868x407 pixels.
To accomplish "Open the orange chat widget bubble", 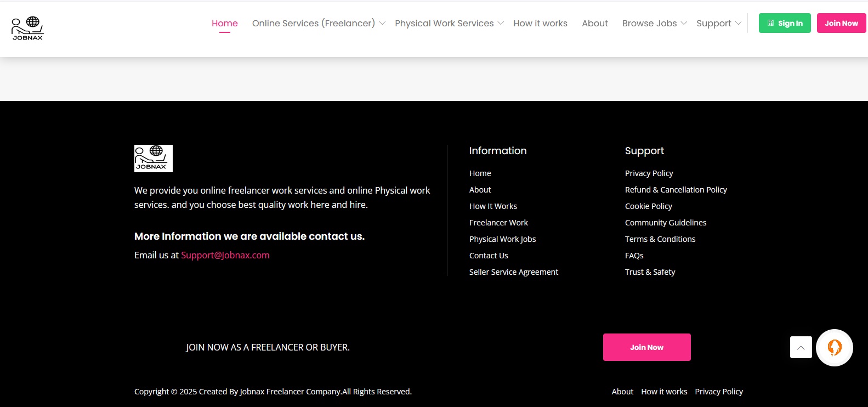I will coord(834,348).
